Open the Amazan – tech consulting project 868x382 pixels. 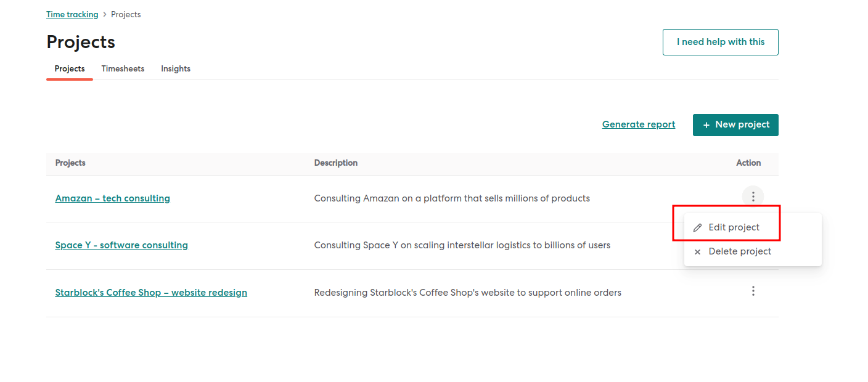coord(113,198)
